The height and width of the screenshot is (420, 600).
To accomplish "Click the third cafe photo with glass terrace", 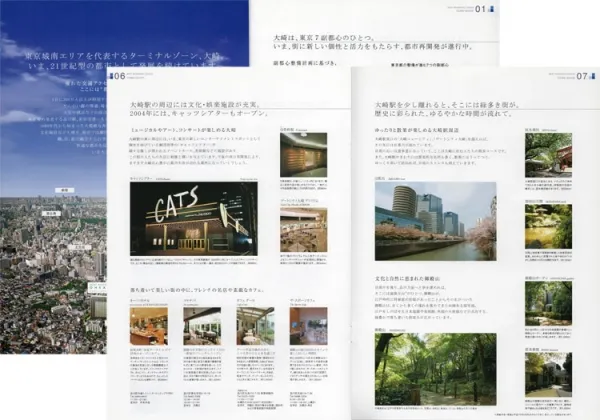I will coord(255,326).
